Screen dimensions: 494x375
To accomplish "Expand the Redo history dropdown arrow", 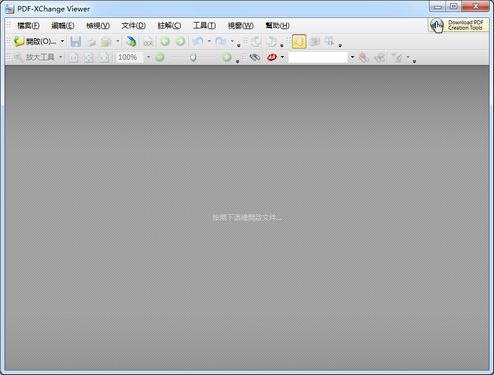I will 232,41.
